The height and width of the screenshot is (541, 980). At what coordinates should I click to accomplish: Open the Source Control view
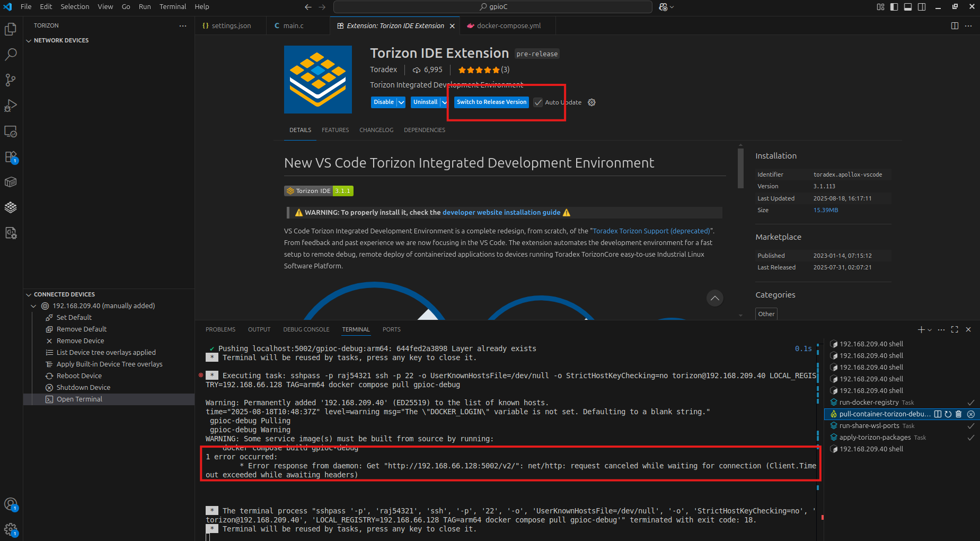(11, 80)
